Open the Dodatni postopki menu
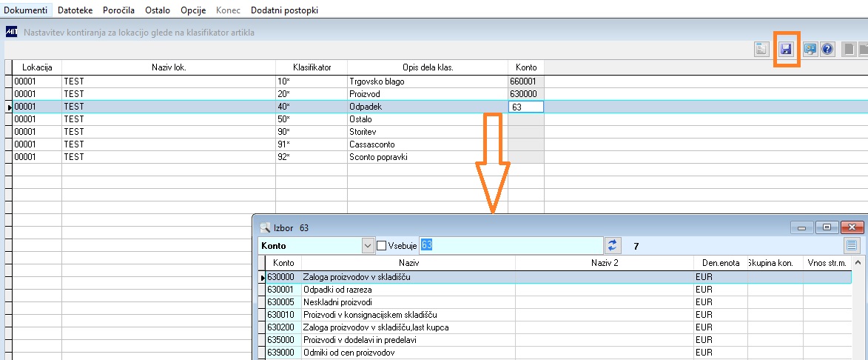 click(x=285, y=10)
